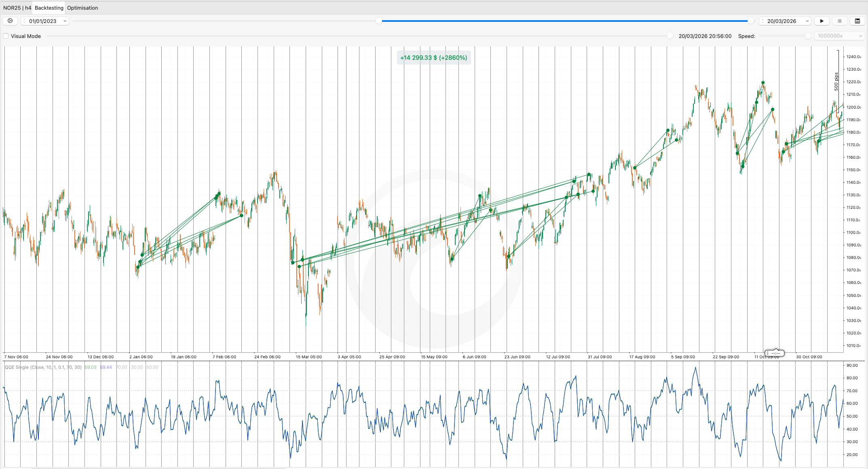Click the visual mode progress slider handle

click(x=670, y=36)
